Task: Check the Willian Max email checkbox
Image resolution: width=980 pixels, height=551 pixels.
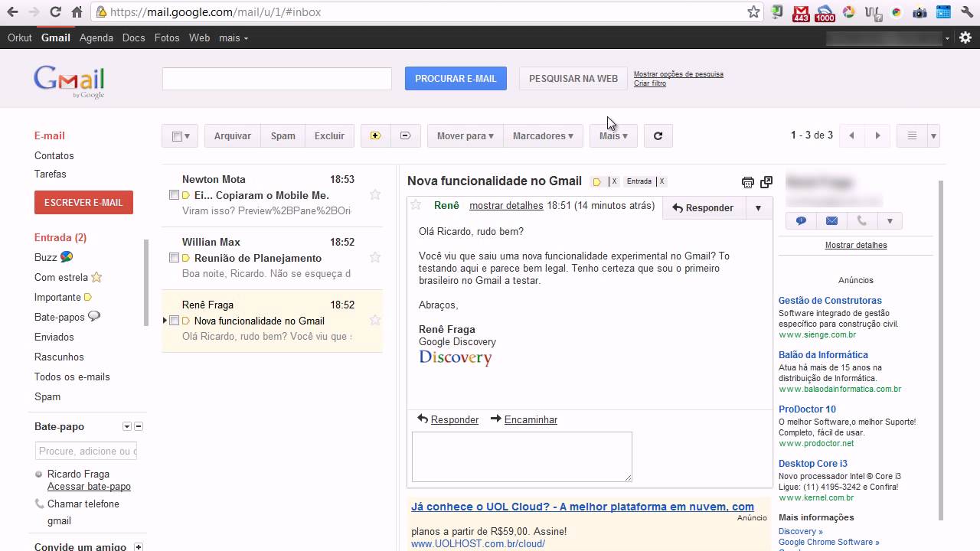Action: [174, 258]
